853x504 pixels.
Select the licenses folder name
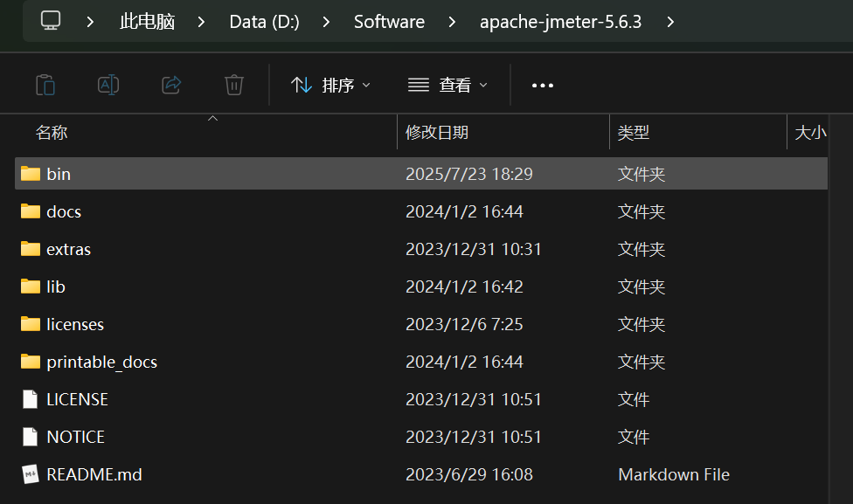coord(75,324)
